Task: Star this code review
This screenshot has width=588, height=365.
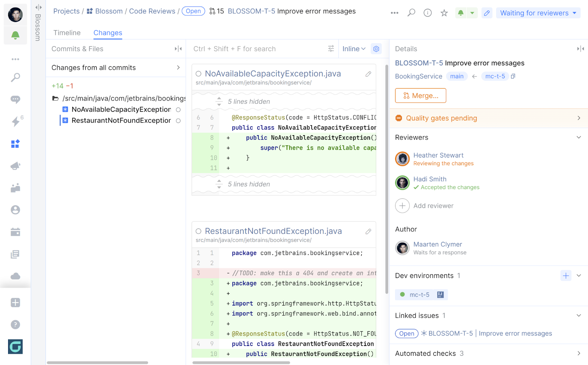Action: (x=444, y=13)
